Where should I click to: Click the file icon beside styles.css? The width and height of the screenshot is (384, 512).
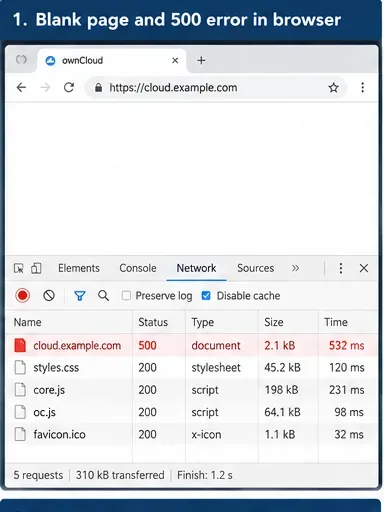[x=20, y=367]
